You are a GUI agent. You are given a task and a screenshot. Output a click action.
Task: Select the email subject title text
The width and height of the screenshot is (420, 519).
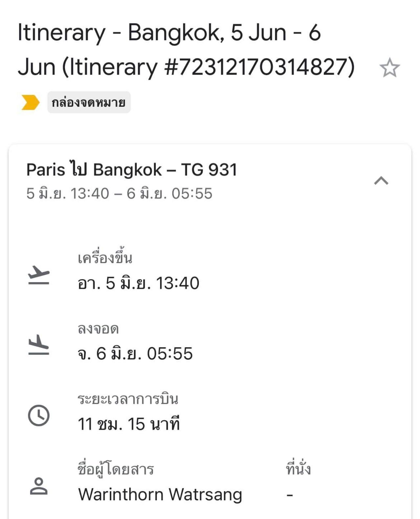[x=186, y=50]
